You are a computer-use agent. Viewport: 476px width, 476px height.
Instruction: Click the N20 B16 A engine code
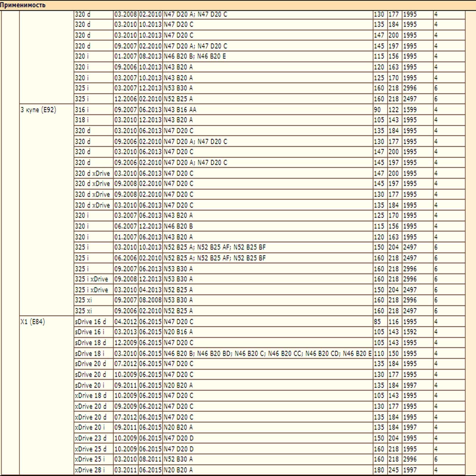coord(178,332)
